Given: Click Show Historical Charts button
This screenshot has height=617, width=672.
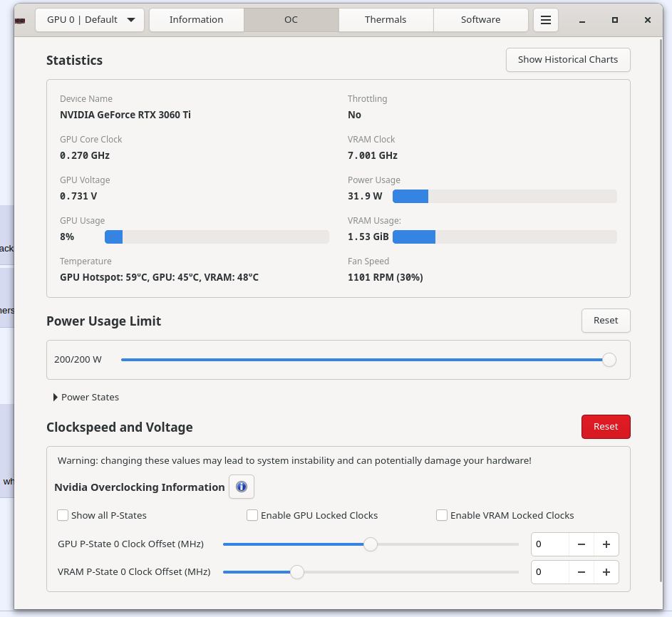Looking at the screenshot, I should click(568, 60).
